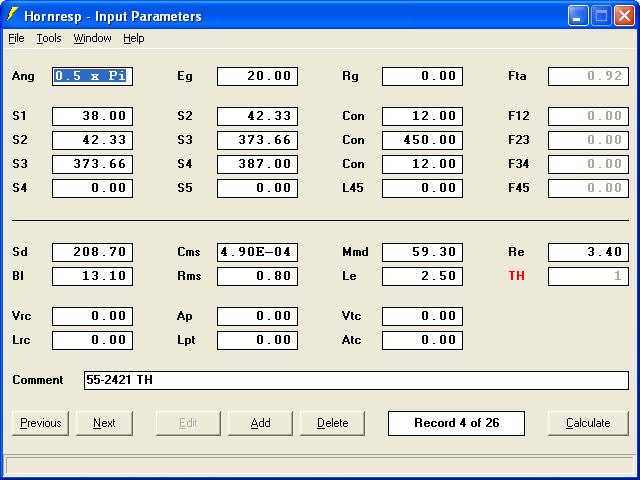Click the red TH label

(x=516, y=276)
